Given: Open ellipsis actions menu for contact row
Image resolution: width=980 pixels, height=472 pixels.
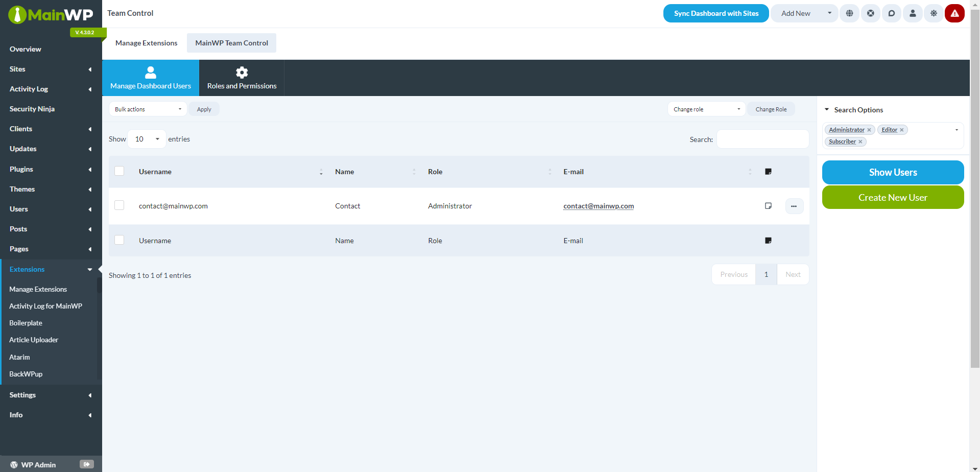Looking at the screenshot, I should [794, 206].
